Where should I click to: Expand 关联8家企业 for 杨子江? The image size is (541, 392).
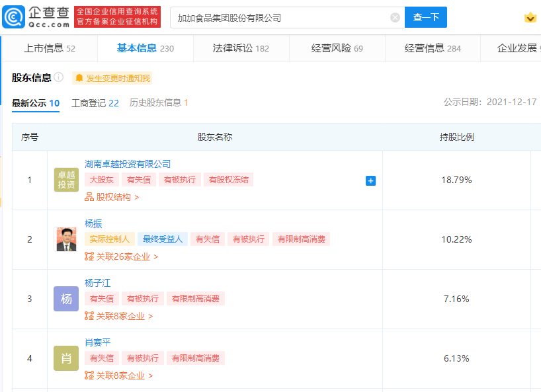coord(118,316)
